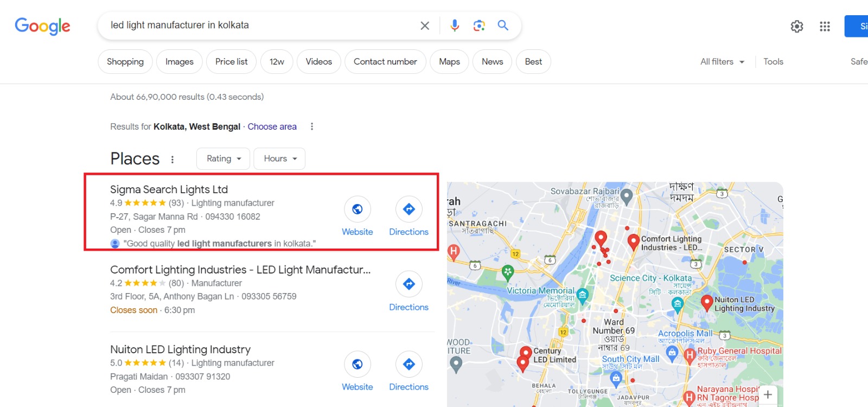The height and width of the screenshot is (407, 868).
Task: Expand the Rating filter dropdown
Action: coord(224,158)
